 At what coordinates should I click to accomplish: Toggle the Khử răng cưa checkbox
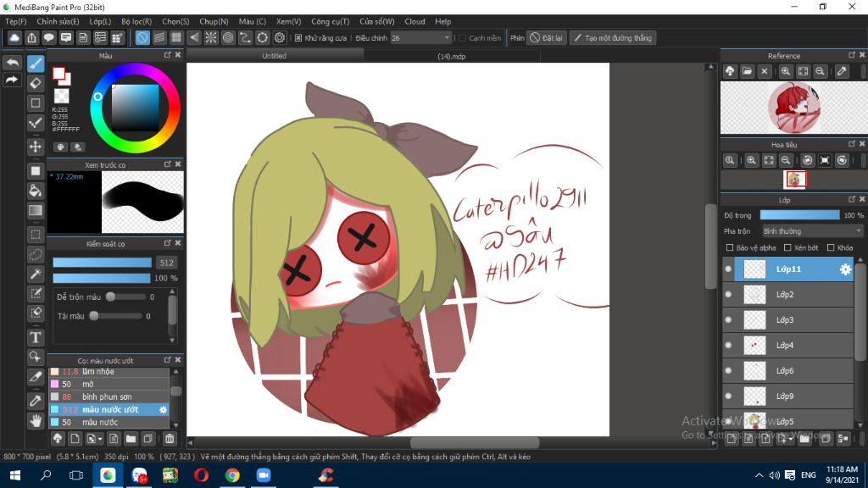(298, 38)
